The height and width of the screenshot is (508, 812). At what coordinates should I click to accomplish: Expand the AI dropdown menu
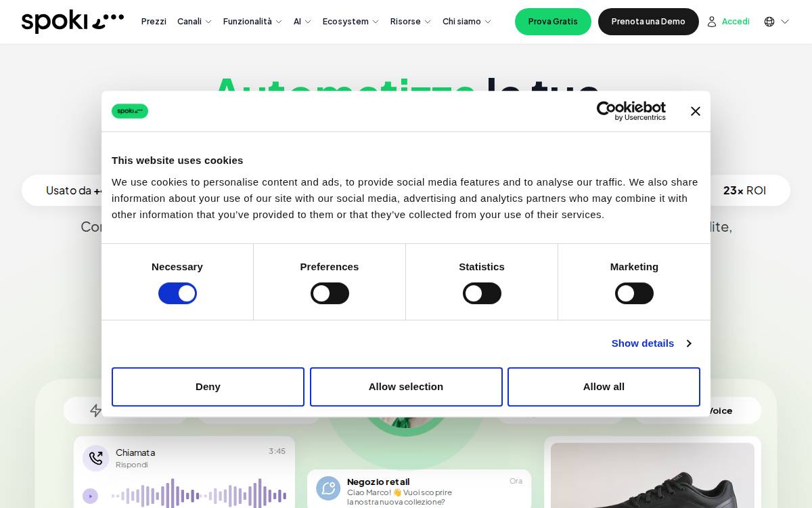pos(302,22)
